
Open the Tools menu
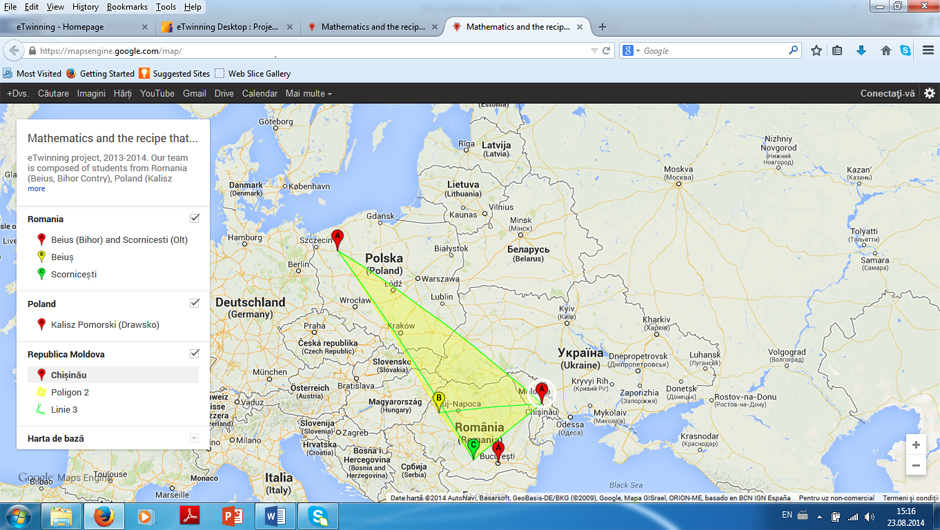coord(166,7)
